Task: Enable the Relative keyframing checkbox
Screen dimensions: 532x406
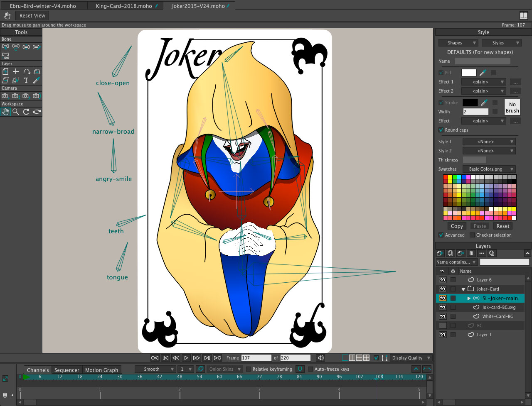Action: [249, 369]
